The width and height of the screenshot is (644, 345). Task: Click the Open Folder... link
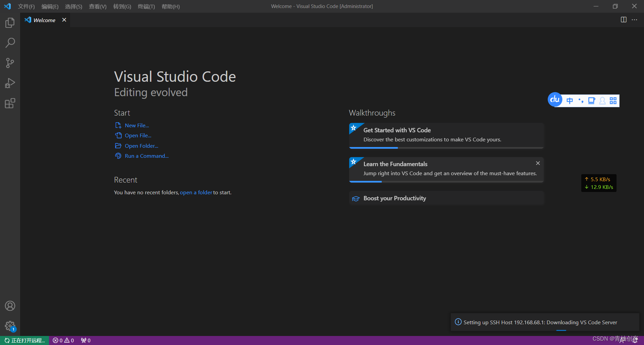[x=141, y=146]
